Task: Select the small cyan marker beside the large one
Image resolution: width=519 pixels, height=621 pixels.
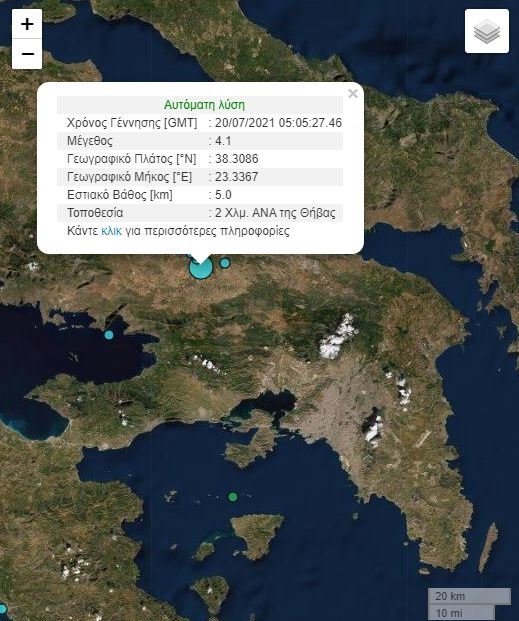Action: (225, 263)
